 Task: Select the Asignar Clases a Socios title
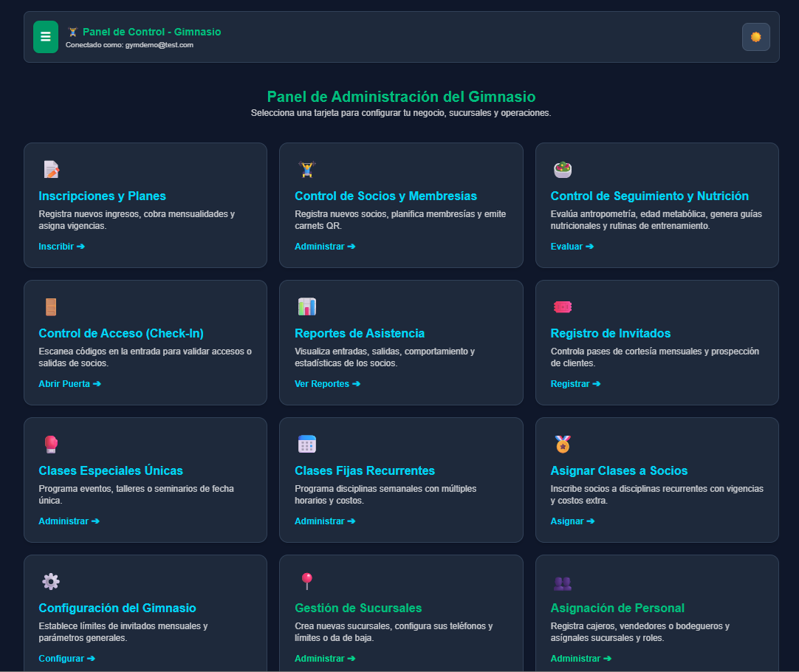pyautogui.click(x=619, y=470)
